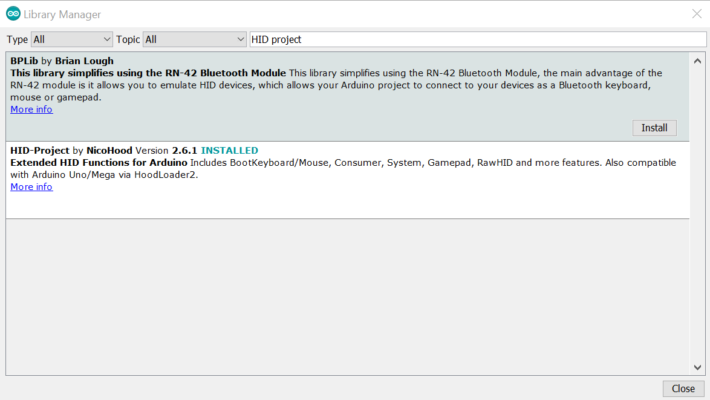Click the scrollbar down arrow
This screenshot has width=710, height=400.
(697, 367)
